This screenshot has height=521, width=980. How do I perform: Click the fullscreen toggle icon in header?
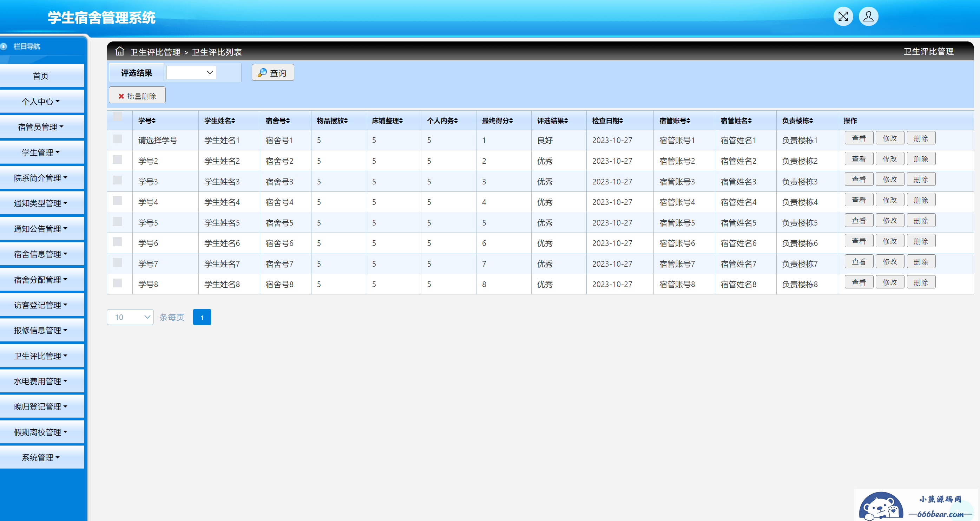click(843, 17)
